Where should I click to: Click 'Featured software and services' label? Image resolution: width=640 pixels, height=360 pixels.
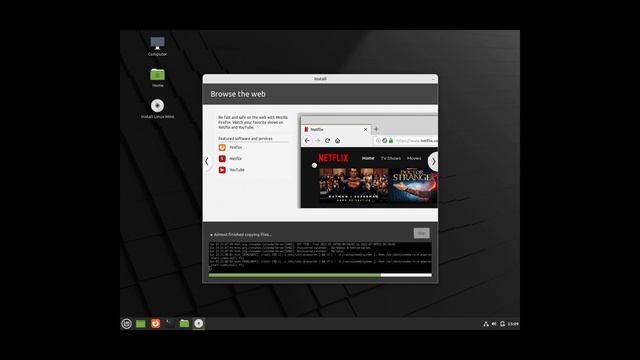point(245,139)
